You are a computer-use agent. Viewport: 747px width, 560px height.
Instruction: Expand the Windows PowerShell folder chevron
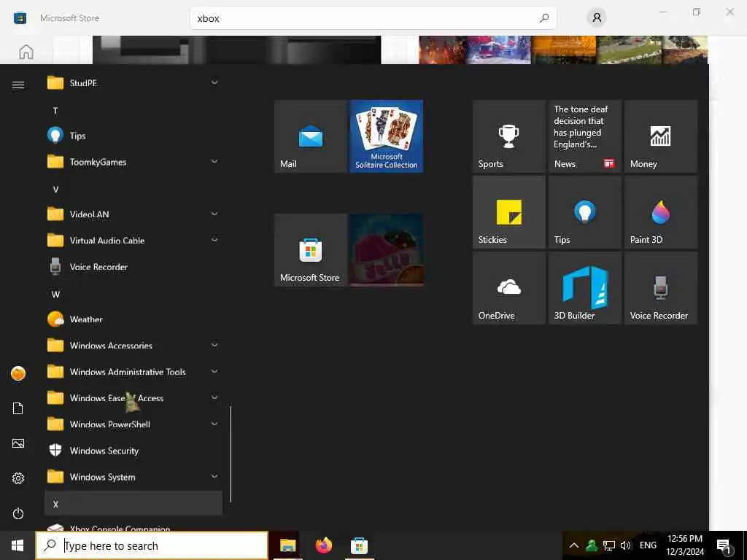[x=214, y=424]
